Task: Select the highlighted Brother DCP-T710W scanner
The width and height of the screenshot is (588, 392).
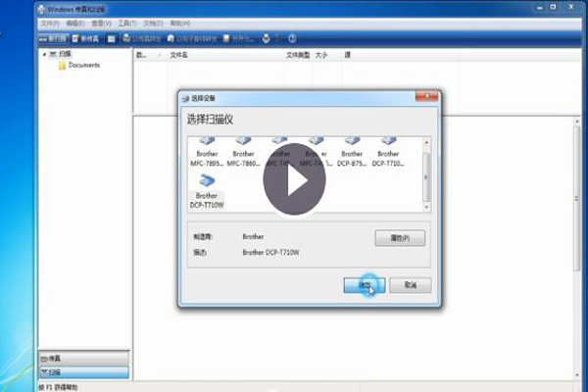Action: point(207,191)
